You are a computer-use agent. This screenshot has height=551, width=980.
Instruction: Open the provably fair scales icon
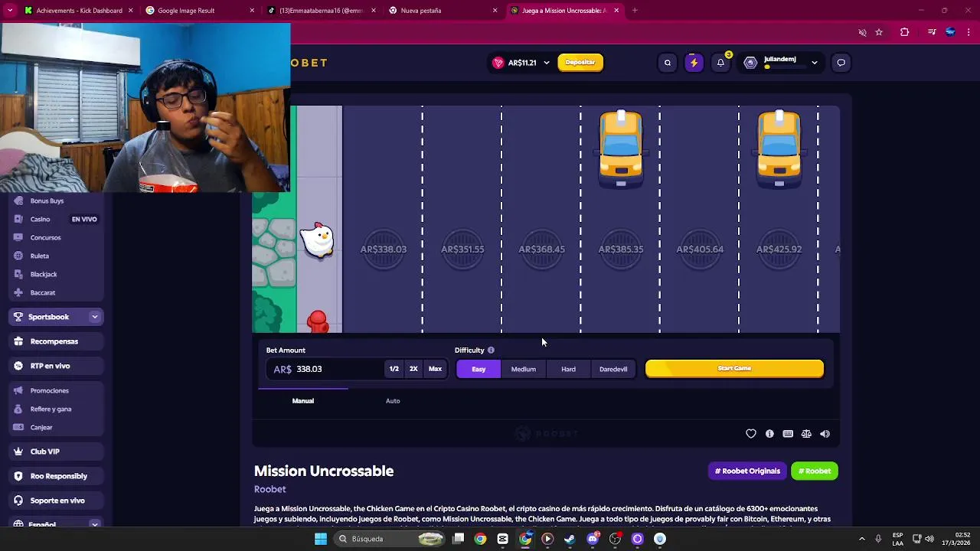(x=806, y=434)
